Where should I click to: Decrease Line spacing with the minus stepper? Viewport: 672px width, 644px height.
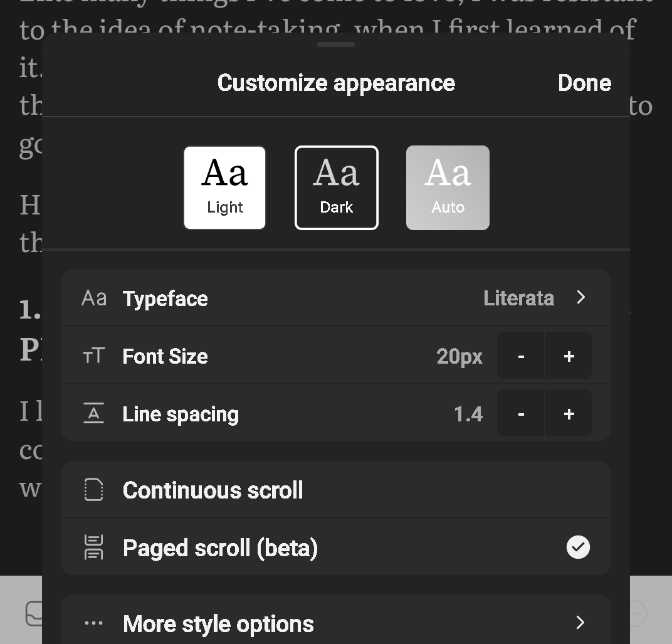pyautogui.click(x=521, y=413)
